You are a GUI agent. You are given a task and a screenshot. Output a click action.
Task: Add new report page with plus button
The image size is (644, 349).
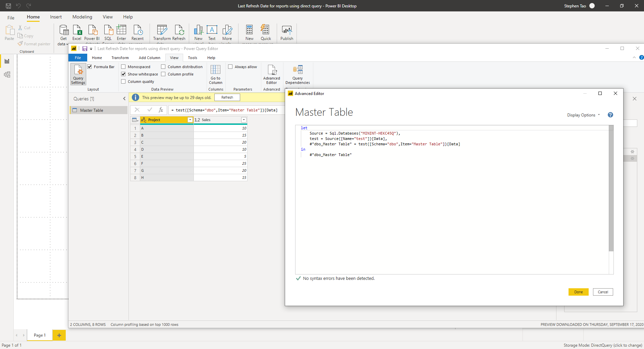coord(59,335)
